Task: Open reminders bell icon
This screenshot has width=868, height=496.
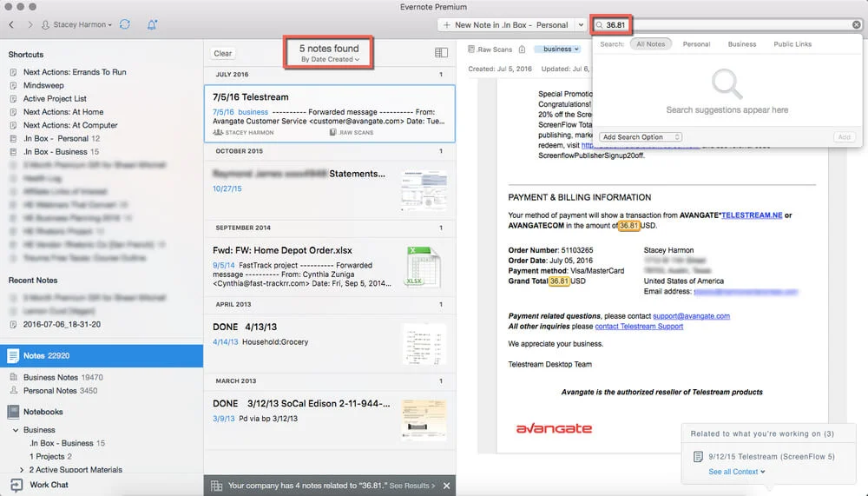Action: [152, 24]
